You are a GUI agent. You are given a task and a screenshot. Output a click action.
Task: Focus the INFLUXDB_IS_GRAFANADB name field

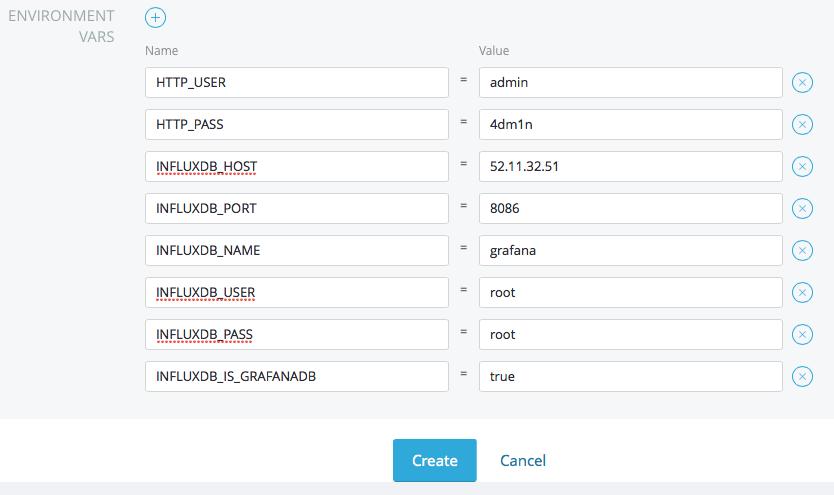[x=296, y=376]
